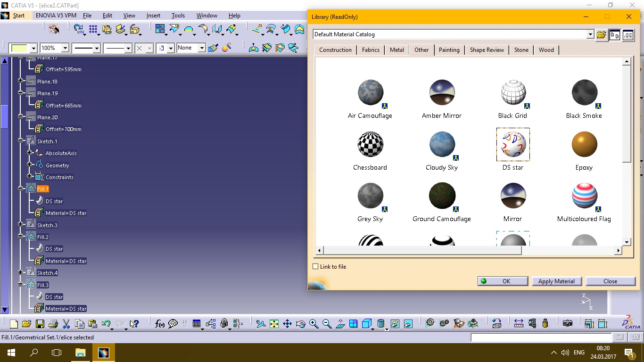Click the Measure Between ruler icon
The height and width of the screenshot is (362, 644).
(519, 324)
